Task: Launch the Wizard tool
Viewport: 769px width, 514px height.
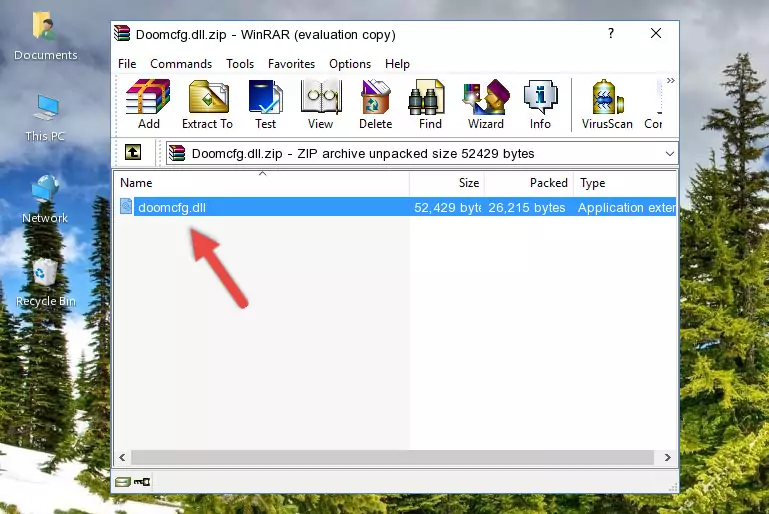Action: (486, 104)
